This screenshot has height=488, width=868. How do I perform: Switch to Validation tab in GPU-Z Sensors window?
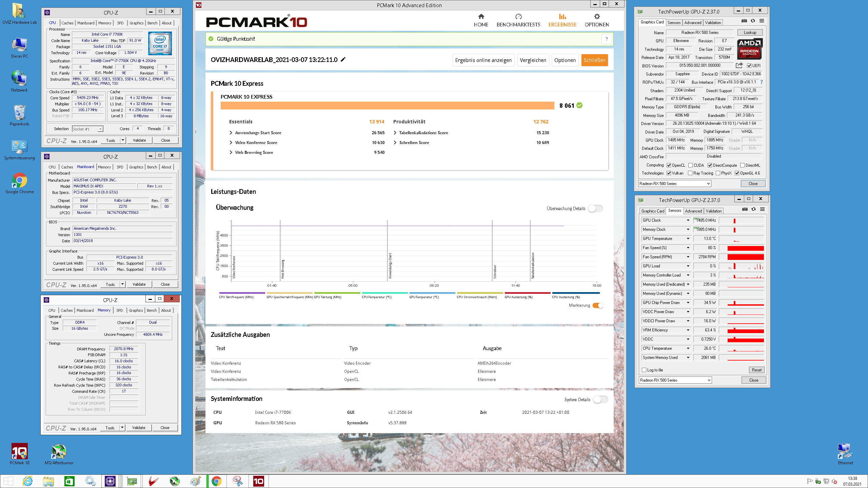[x=714, y=211]
